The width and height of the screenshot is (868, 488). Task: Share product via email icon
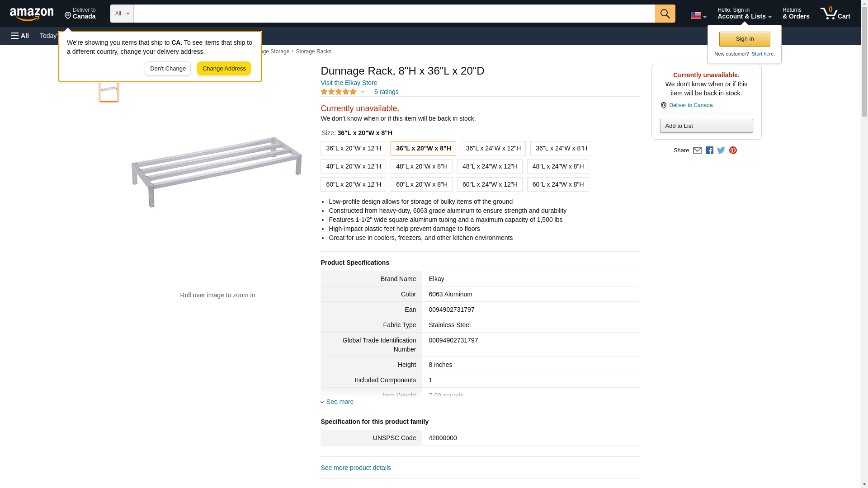(x=697, y=150)
